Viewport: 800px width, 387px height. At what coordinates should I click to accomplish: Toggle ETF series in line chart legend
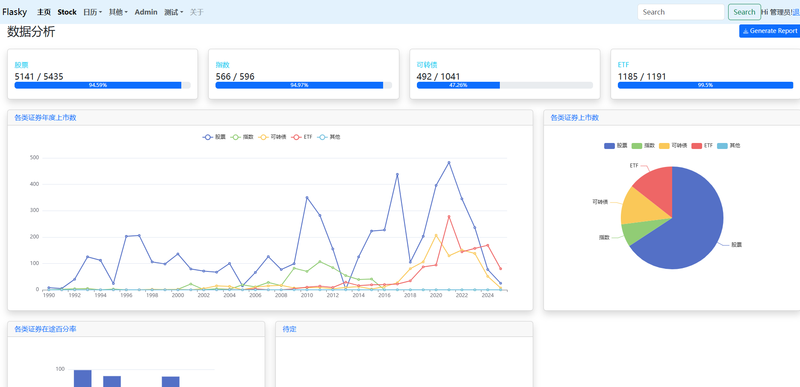coord(302,137)
